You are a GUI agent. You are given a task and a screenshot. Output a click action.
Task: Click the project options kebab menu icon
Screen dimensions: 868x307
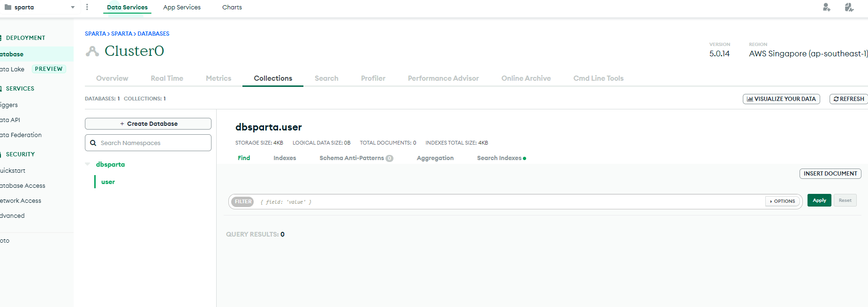click(87, 7)
